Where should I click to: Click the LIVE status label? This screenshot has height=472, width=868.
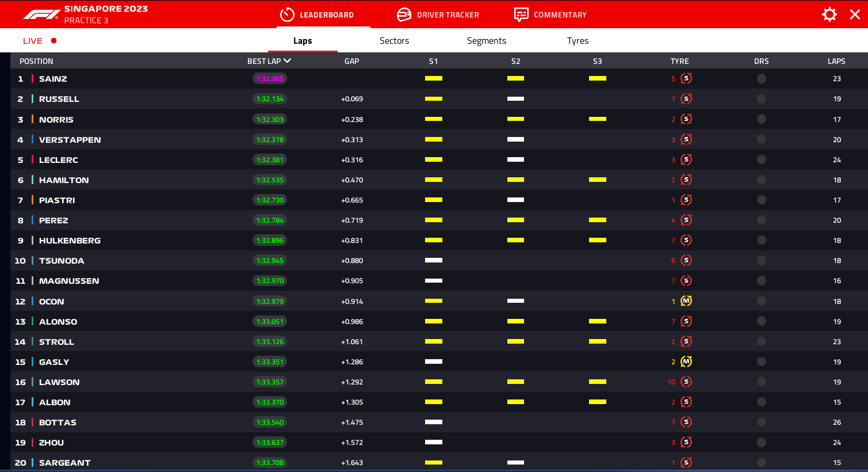pyautogui.click(x=33, y=41)
